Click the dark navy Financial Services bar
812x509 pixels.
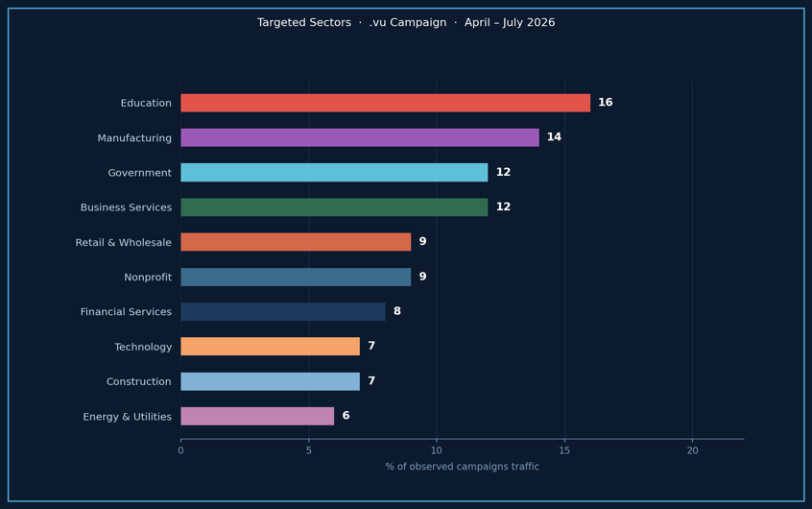pyautogui.click(x=283, y=312)
